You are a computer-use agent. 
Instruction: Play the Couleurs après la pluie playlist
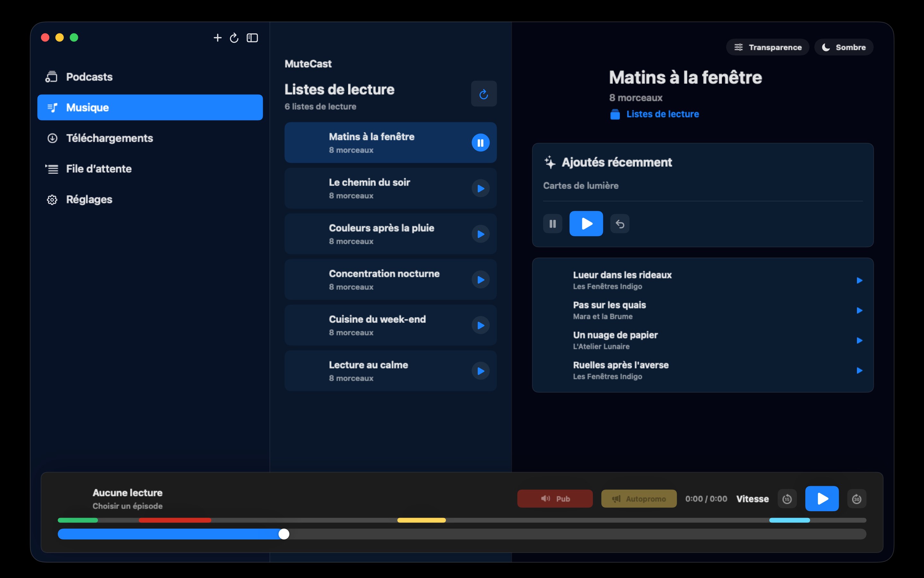tap(480, 234)
